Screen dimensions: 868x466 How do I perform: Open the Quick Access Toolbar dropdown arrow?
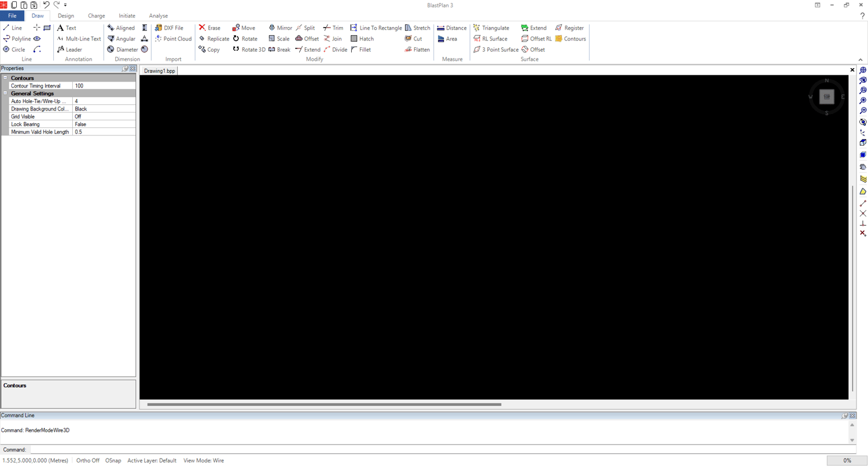point(65,5)
